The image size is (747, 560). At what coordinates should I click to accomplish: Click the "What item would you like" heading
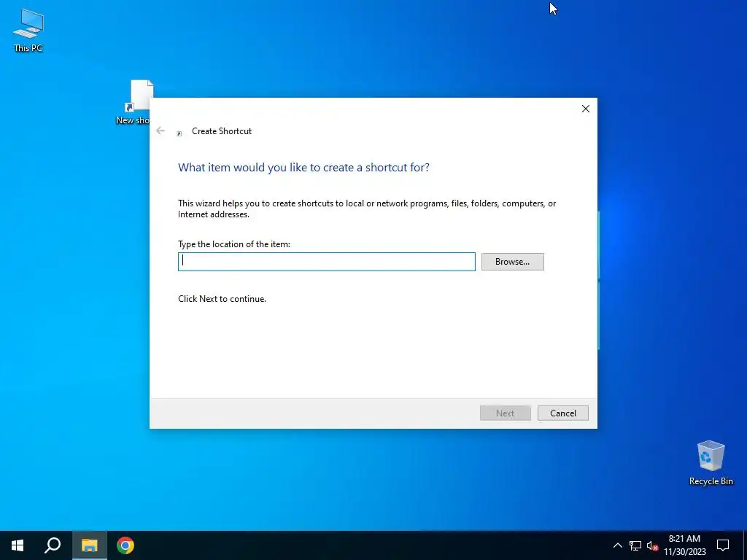point(303,167)
